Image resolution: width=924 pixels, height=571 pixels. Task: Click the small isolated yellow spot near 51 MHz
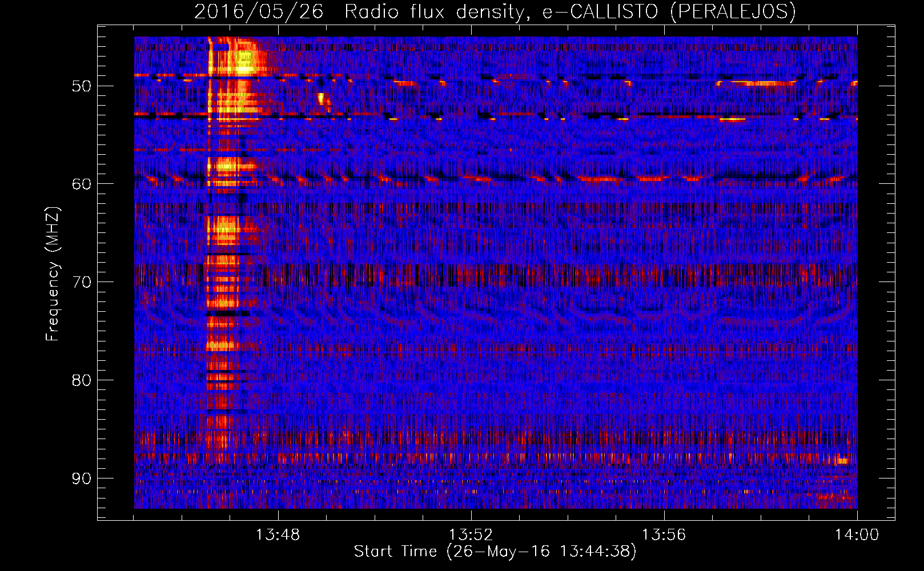coord(321,98)
